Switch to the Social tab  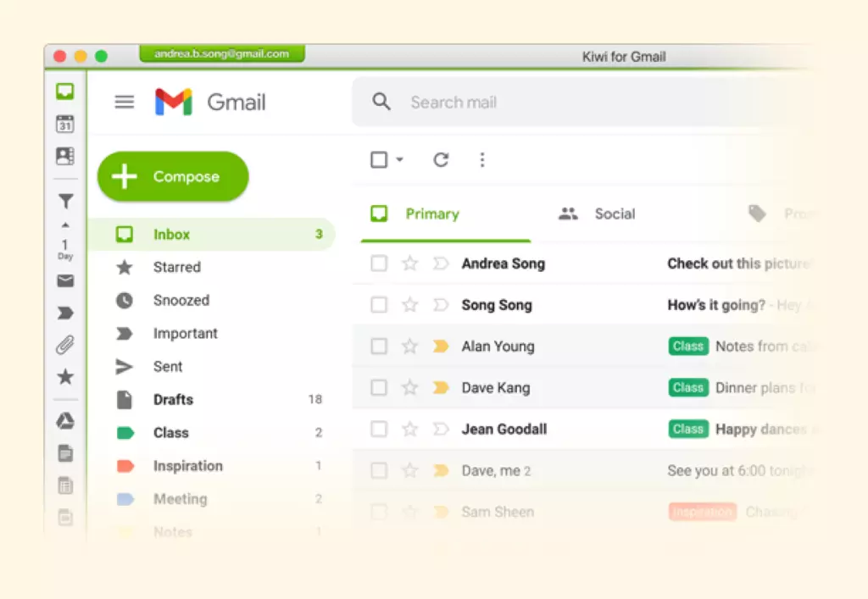click(597, 214)
